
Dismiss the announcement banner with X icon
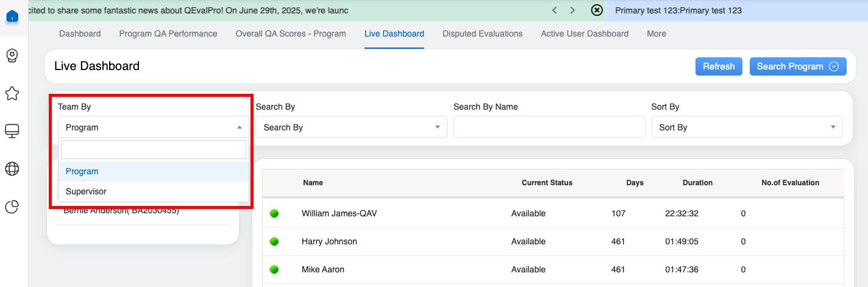tap(597, 10)
